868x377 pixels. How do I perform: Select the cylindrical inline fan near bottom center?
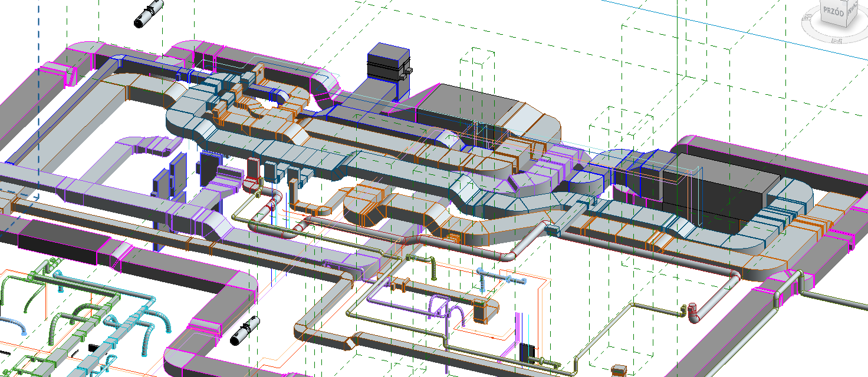pyautogui.click(x=245, y=330)
